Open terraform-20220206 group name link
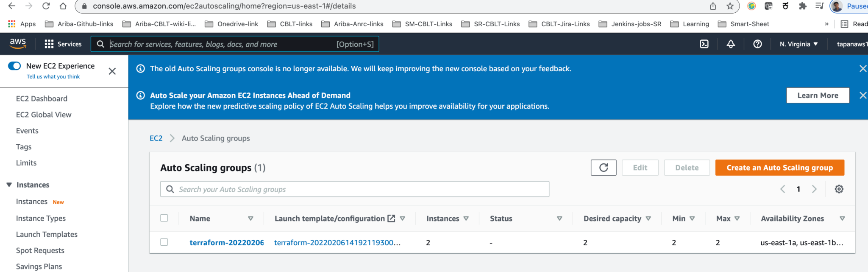 pos(226,243)
